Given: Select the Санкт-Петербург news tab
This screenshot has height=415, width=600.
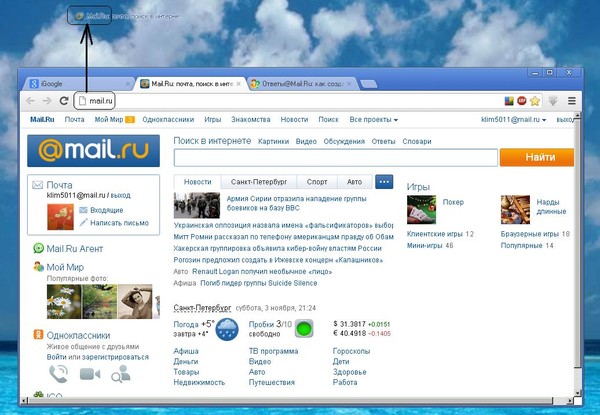Looking at the screenshot, I should point(259,182).
